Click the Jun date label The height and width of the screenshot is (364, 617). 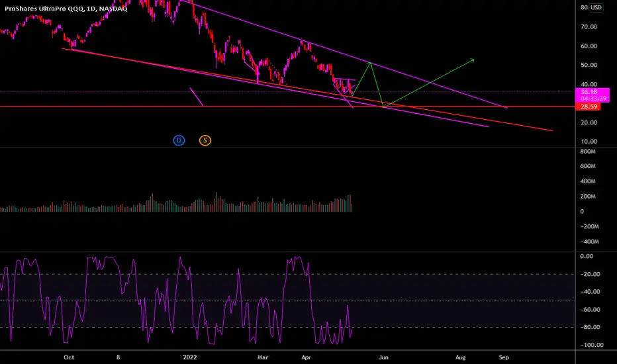(383, 357)
